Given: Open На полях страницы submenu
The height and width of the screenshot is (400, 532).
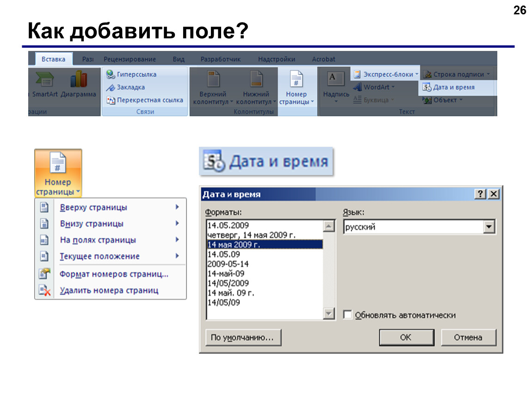Looking at the screenshot, I should click(x=111, y=240).
